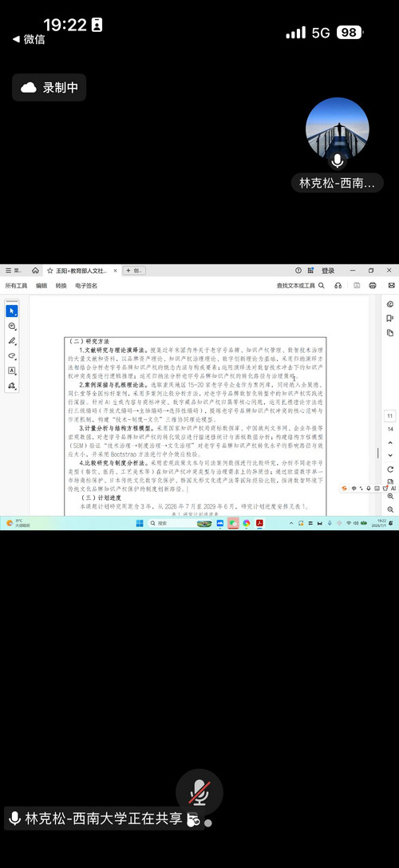Click the print icon in Acrobat toolbar
Viewport: 399px width, 868px height.
[373, 286]
